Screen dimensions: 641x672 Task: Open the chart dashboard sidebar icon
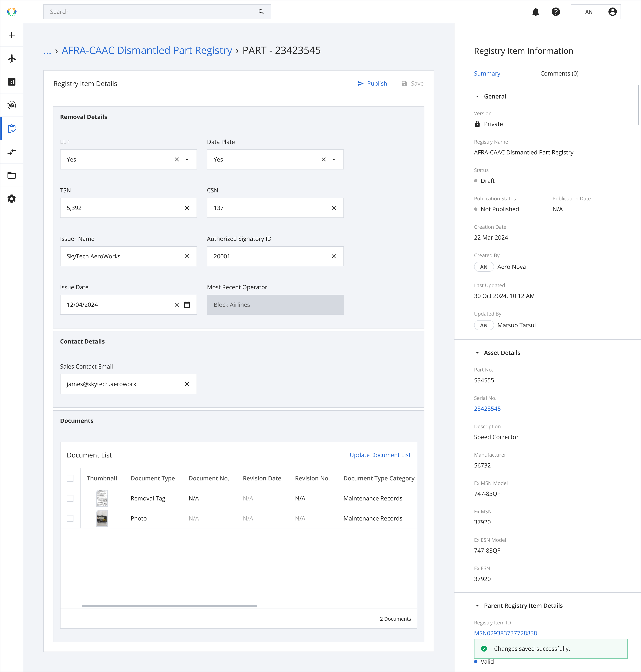pos(12,82)
